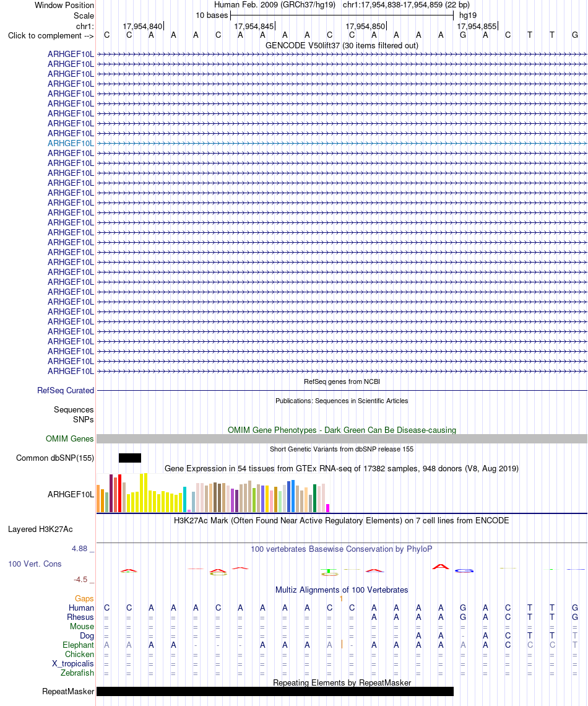Click the 'chr1:' ruler label
This screenshot has width=588, height=706.
click(x=85, y=26)
